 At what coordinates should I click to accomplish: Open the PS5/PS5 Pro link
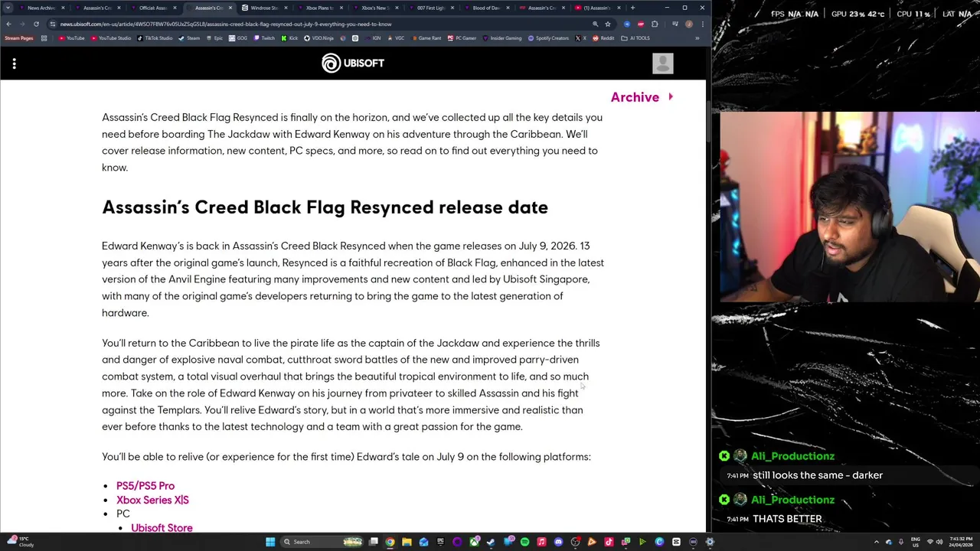point(145,486)
